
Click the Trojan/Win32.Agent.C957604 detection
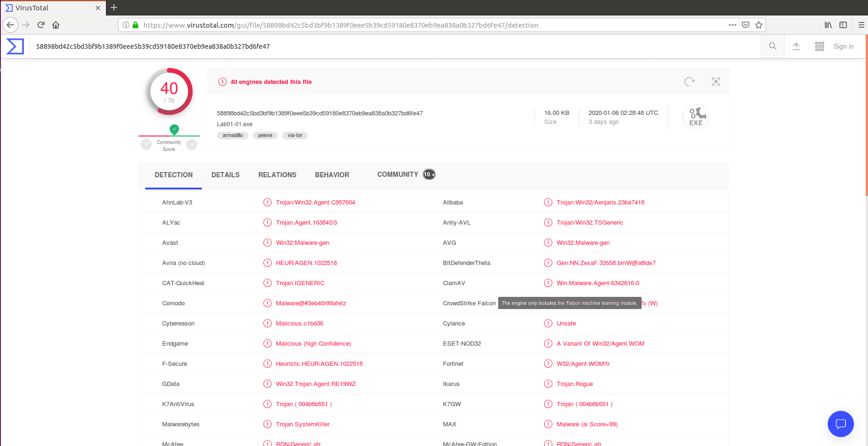(x=315, y=203)
